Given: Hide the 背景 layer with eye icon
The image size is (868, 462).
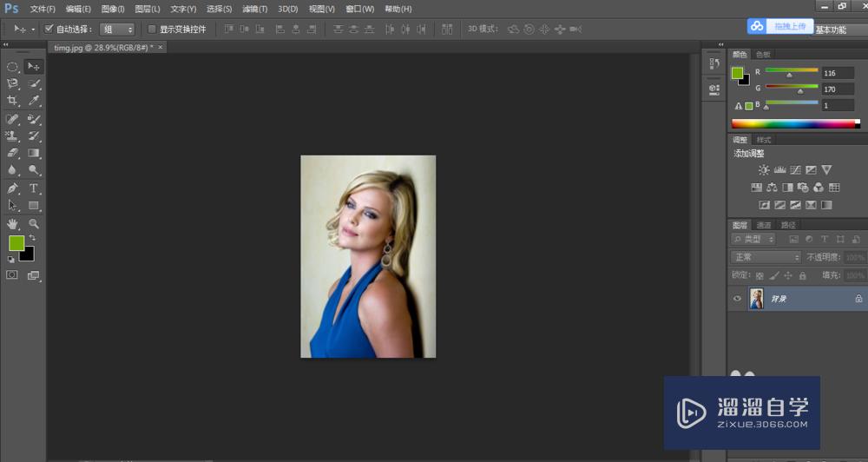Looking at the screenshot, I should pyautogui.click(x=737, y=299).
